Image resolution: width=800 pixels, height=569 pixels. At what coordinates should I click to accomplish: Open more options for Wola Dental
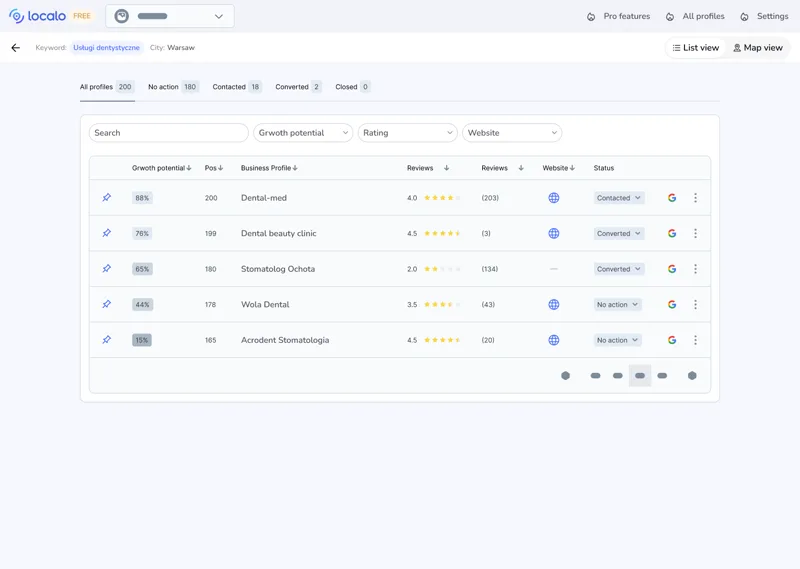695,304
